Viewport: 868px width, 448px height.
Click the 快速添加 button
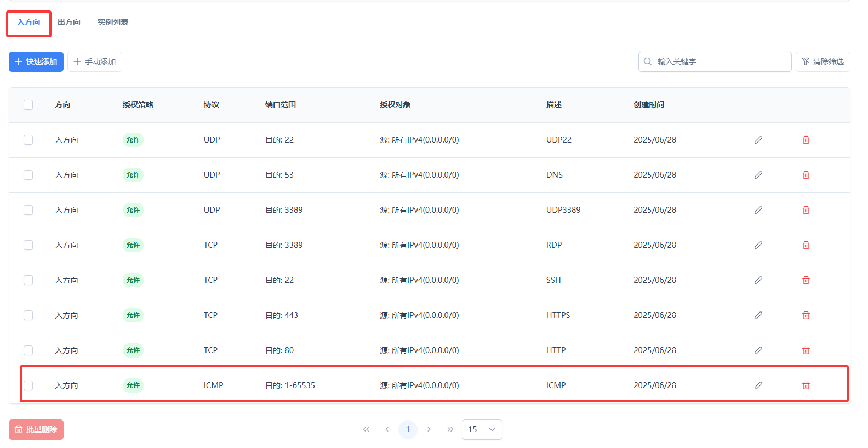click(36, 62)
